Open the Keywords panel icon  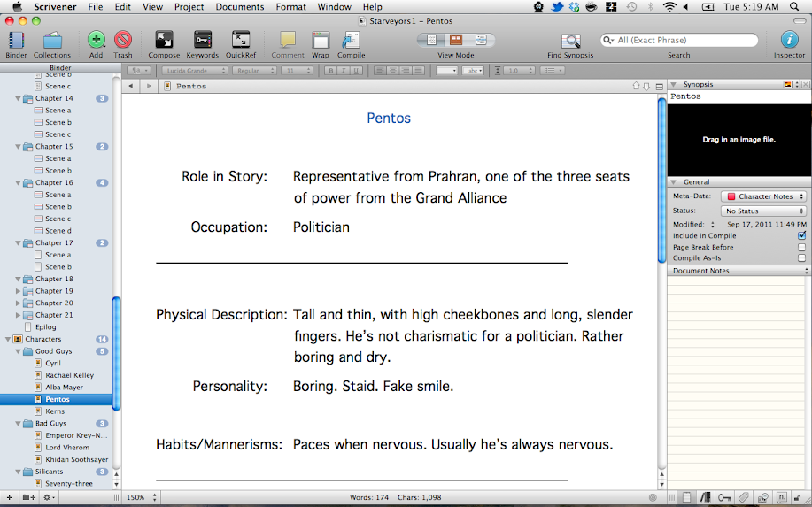click(x=203, y=41)
